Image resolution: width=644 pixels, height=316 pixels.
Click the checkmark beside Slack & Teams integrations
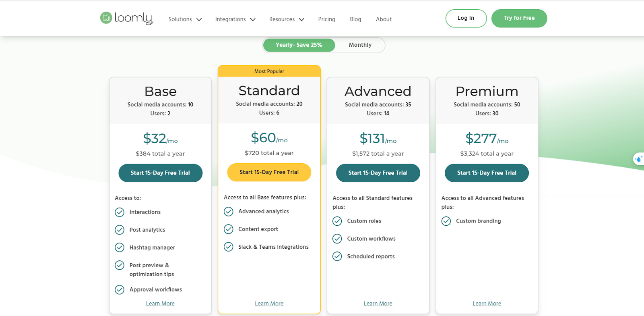[x=229, y=247]
